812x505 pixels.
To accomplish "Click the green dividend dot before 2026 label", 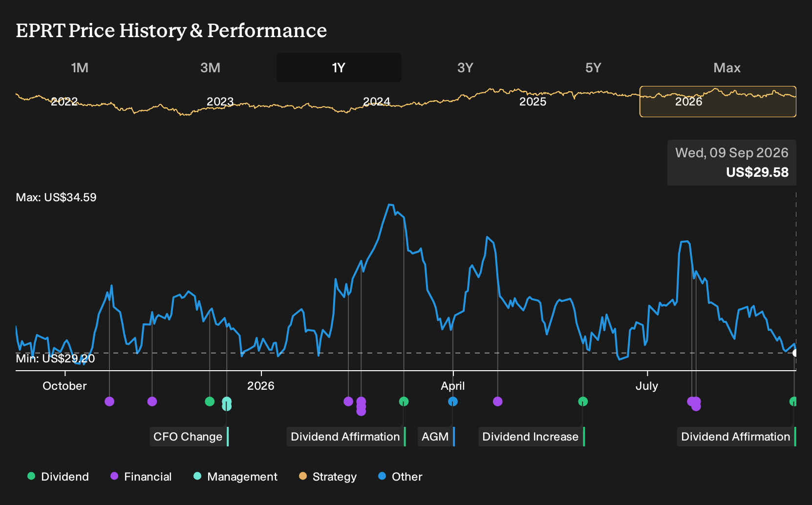I will [x=210, y=401].
